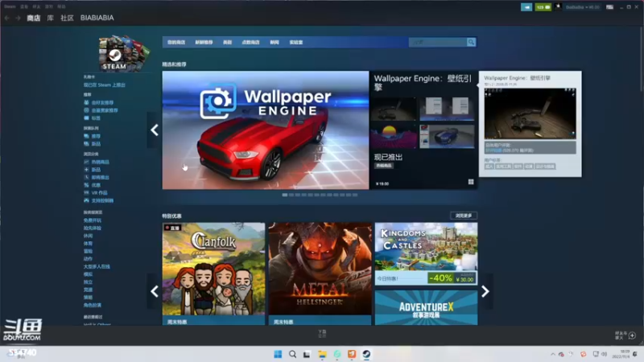Viewport: 644px width, 362px height.
Task: Open 新闻 news in store nav
Action: 275,43
